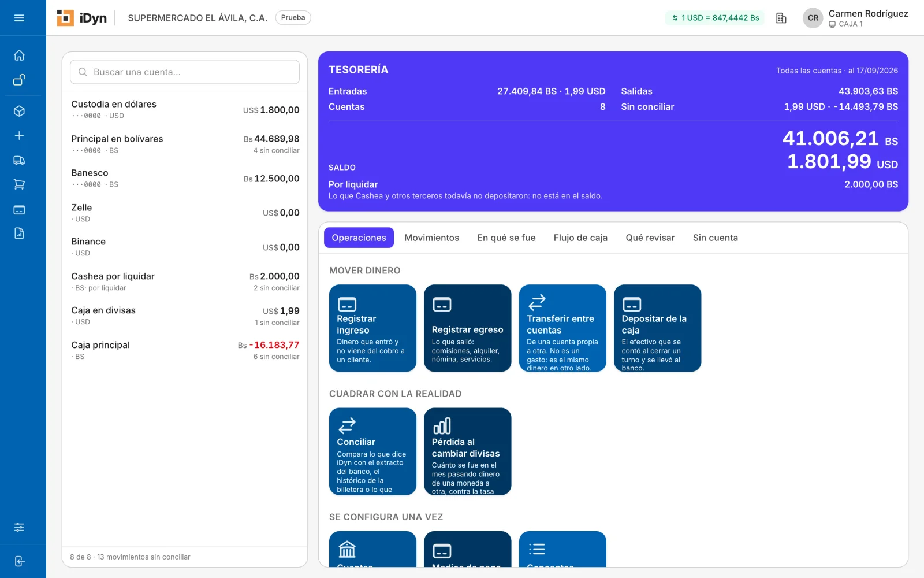Screen dimensions: 924x578
Task: Open the settings sliders icon
Action: point(19,527)
